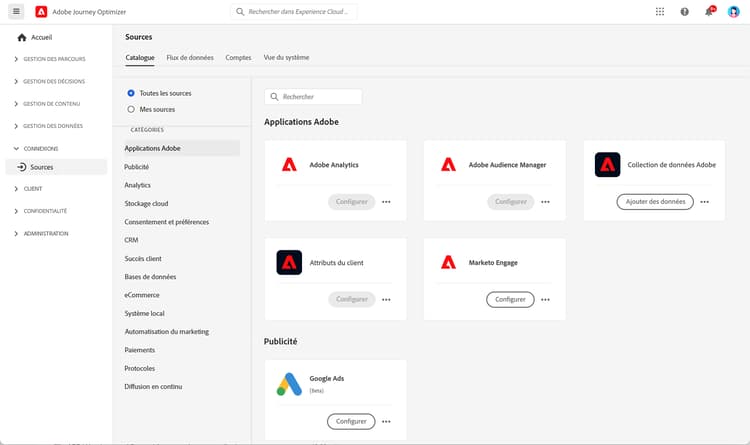
Task: Open more options for Collection de données Adobe
Action: (x=705, y=202)
